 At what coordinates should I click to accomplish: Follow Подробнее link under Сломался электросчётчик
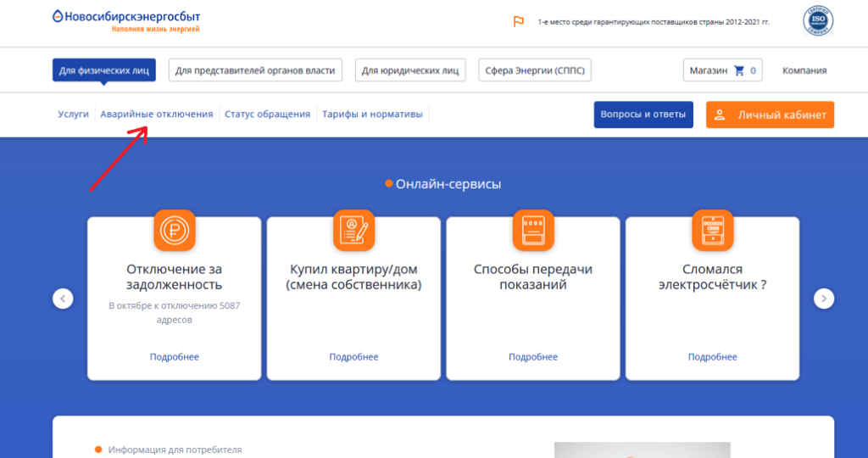712,357
